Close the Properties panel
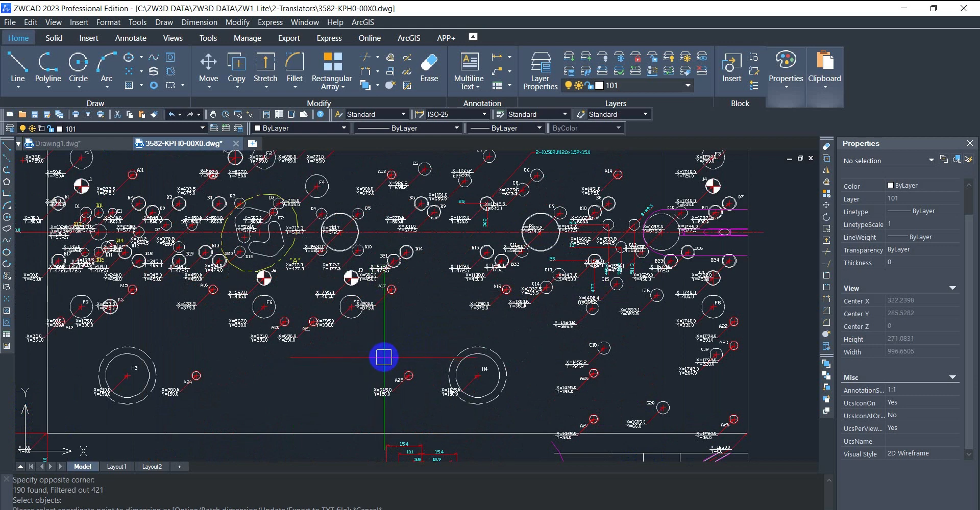Image resolution: width=980 pixels, height=510 pixels. (970, 143)
